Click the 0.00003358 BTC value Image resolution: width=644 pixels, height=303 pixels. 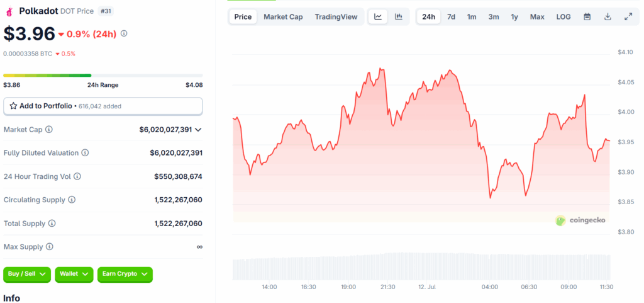coord(28,54)
